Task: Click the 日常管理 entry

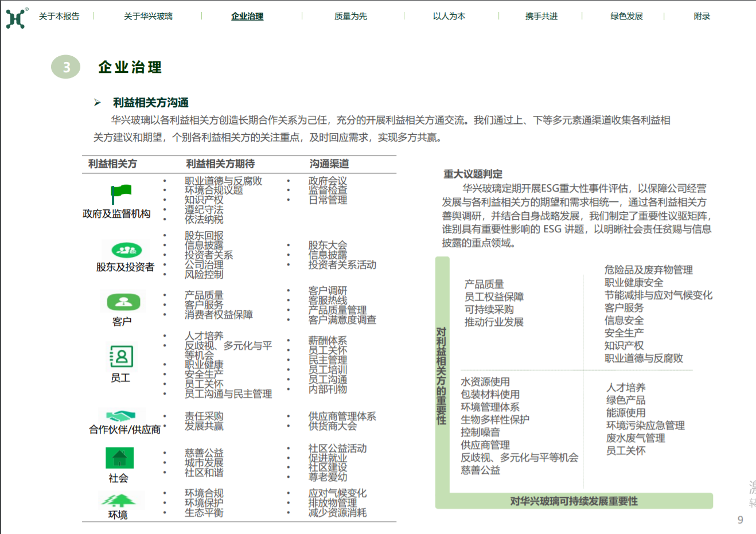Action: (x=328, y=200)
